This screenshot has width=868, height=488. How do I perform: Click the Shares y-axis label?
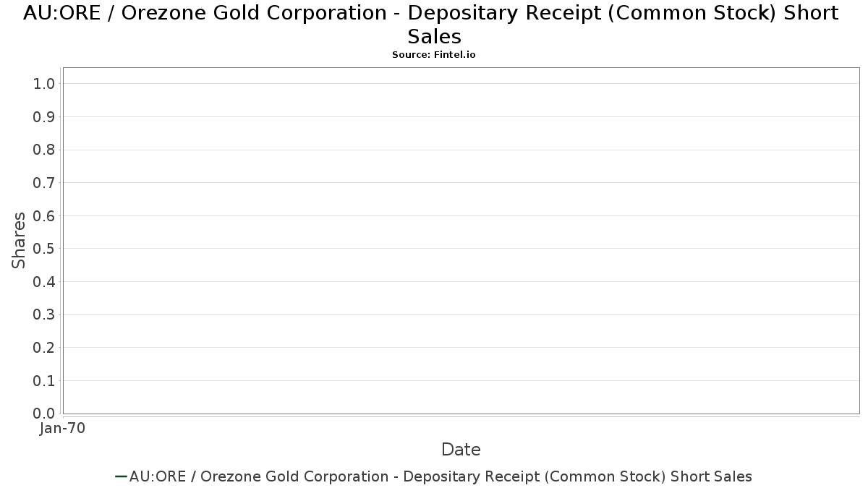[19, 240]
